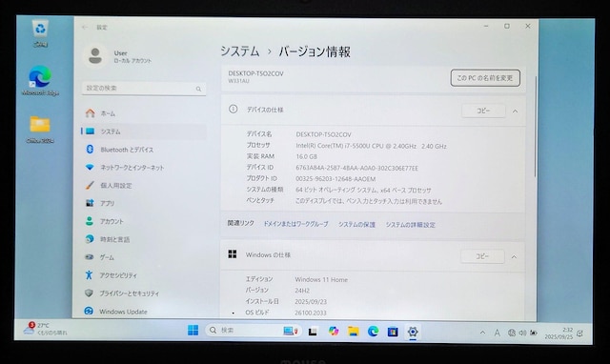Open Microsoft Store from the taskbar

pyautogui.click(x=393, y=332)
